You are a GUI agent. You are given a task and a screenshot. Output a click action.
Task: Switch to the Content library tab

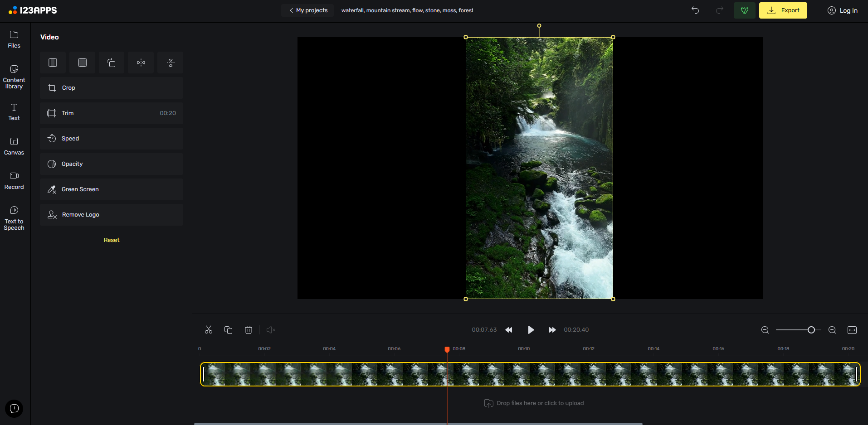click(14, 77)
